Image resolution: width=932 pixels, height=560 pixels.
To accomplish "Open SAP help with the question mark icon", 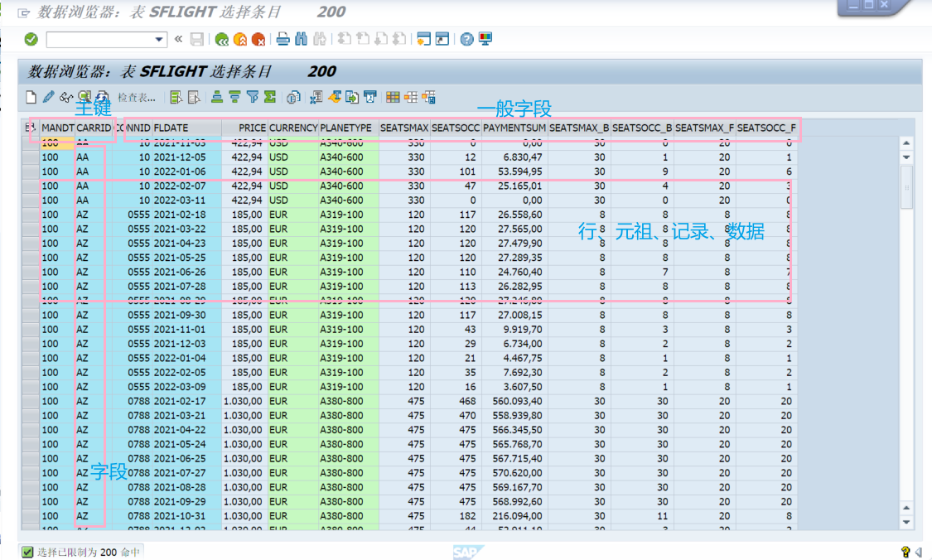I will [x=467, y=39].
